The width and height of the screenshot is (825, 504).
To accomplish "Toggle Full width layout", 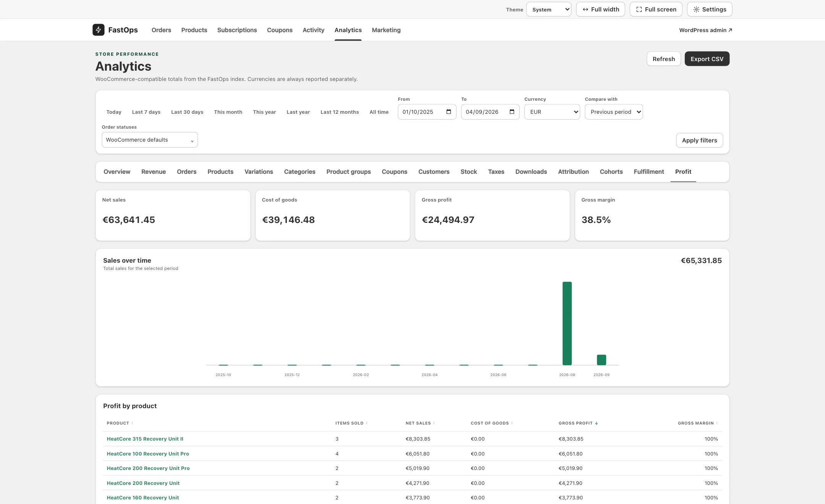I will 600,10.
